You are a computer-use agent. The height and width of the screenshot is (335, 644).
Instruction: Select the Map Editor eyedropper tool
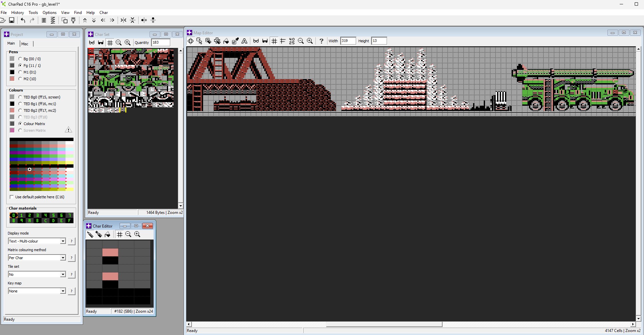click(235, 41)
